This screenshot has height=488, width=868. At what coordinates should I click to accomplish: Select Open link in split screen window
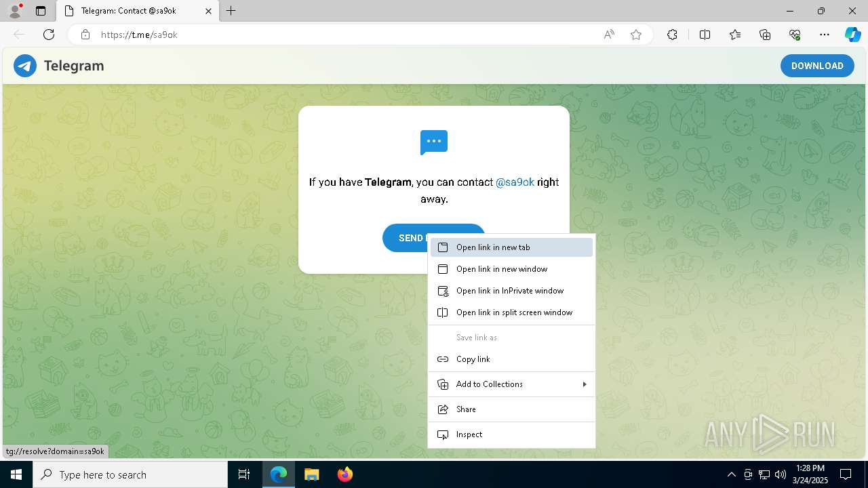pyautogui.click(x=511, y=312)
